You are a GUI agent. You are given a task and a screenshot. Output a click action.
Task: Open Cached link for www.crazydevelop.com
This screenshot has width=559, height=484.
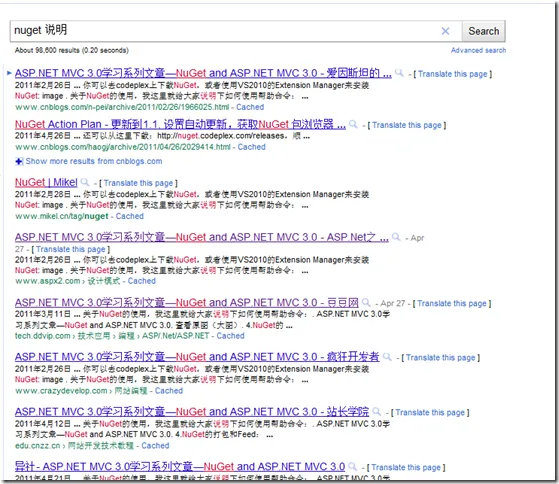[169, 391]
